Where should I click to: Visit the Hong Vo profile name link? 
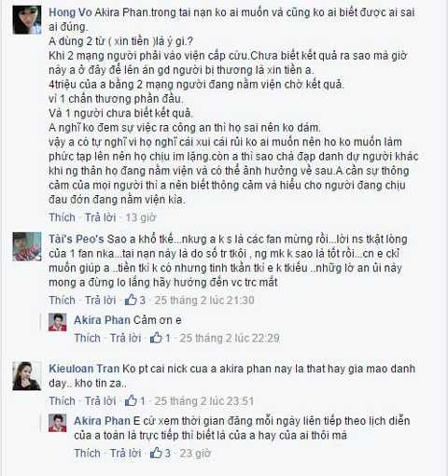[70, 12]
